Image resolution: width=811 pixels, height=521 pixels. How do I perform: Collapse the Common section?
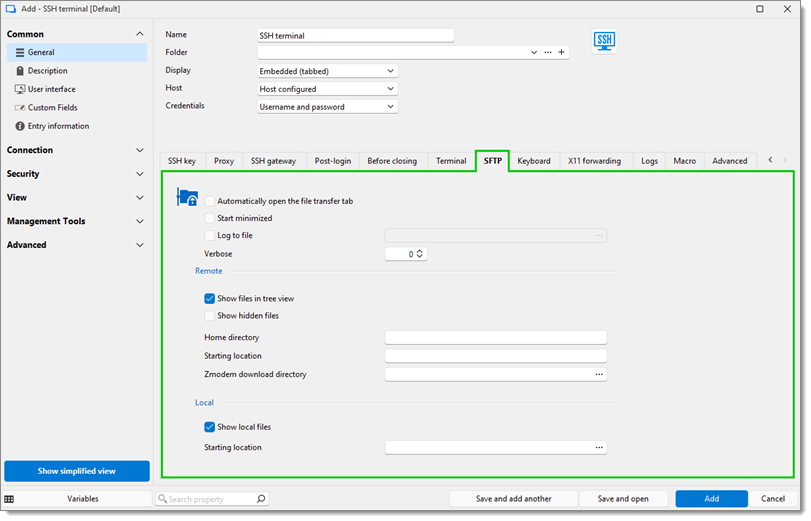click(x=140, y=34)
